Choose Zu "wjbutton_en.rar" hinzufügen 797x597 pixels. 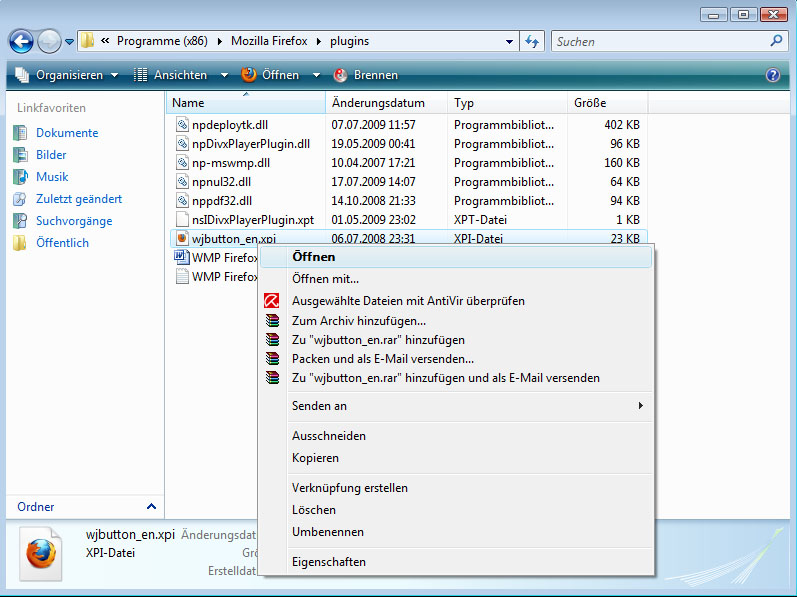pos(456,340)
